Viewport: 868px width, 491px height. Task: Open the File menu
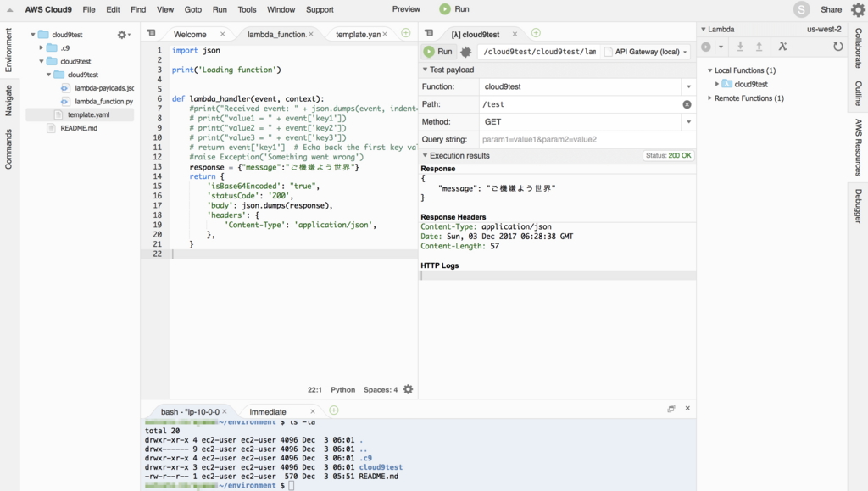88,9
